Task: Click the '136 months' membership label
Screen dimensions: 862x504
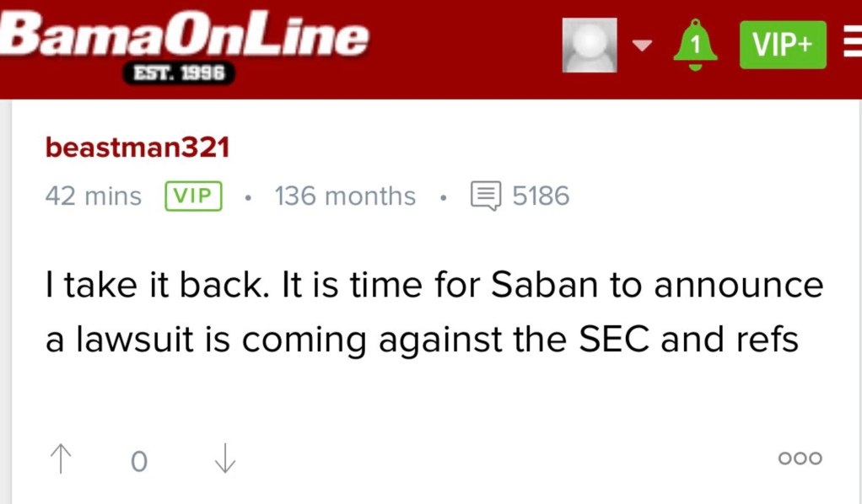Action: tap(345, 196)
